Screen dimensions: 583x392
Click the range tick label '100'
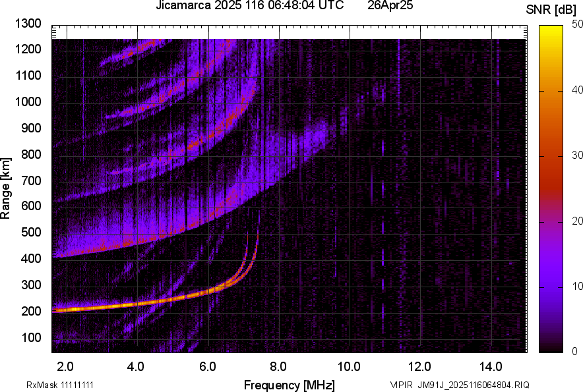31,337
